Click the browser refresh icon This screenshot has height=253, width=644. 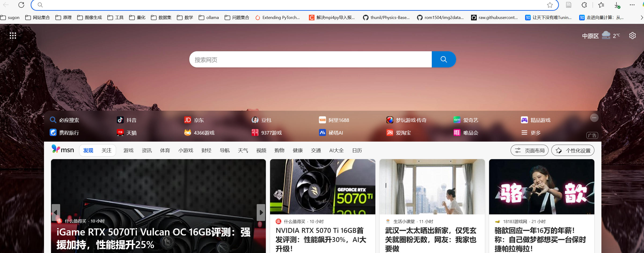(21, 5)
